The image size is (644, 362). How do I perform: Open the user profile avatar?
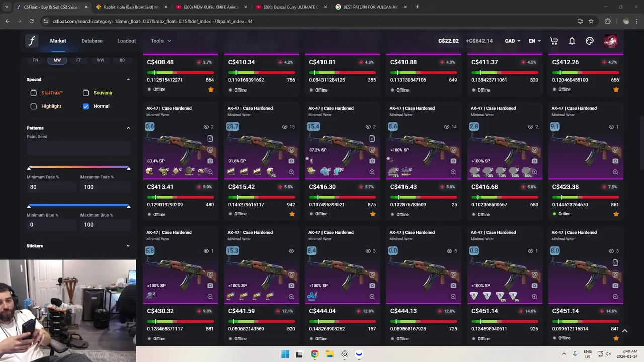(x=610, y=41)
